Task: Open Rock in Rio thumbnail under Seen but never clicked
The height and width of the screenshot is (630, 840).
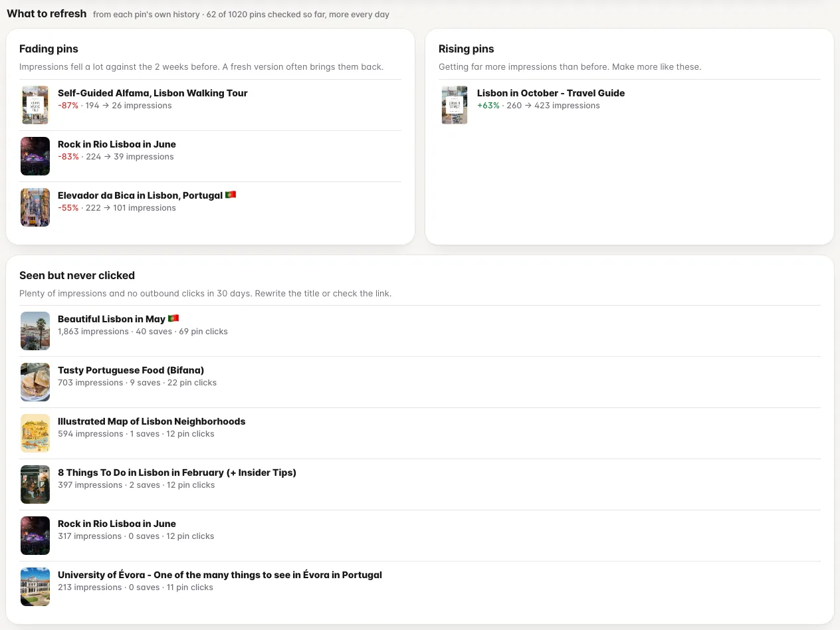Action: click(x=35, y=536)
